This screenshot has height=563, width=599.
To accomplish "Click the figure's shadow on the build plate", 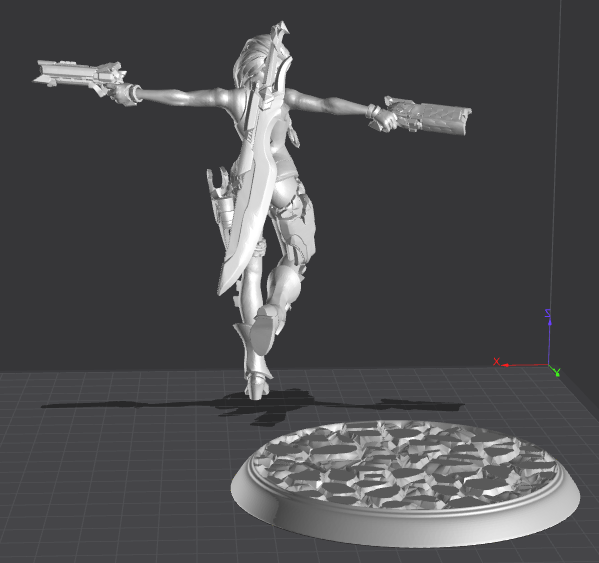I will pos(252,407).
